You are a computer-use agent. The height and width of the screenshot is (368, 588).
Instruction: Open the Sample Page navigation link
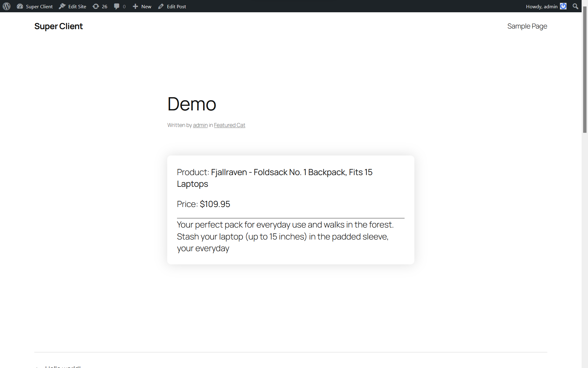(x=527, y=26)
